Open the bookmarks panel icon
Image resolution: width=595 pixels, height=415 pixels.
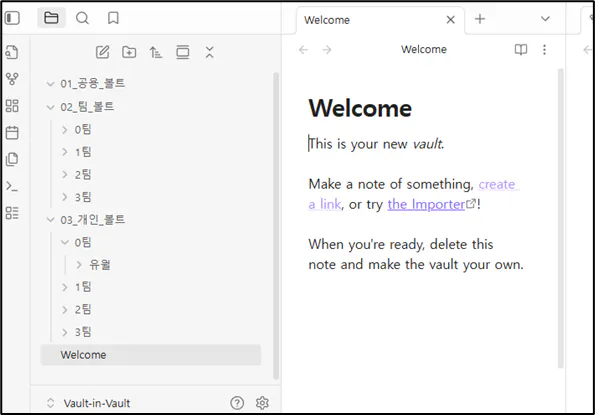113,18
